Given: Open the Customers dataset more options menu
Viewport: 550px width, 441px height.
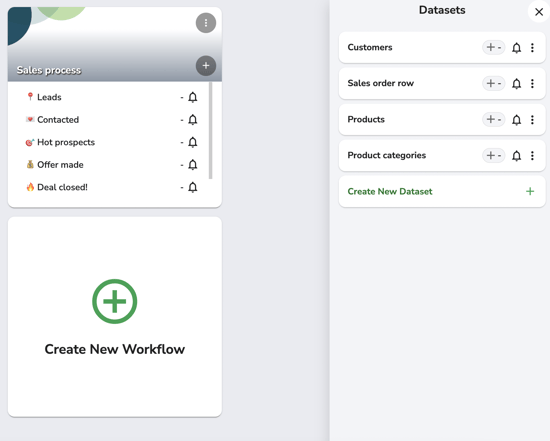Looking at the screenshot, I should pyautogui.click(x=532, y=48).
